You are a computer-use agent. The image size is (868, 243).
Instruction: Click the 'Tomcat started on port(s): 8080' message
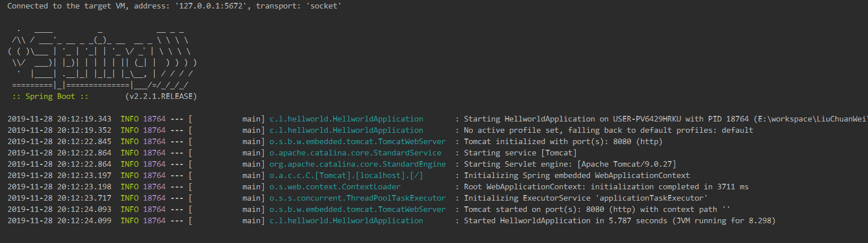(597, 210)
